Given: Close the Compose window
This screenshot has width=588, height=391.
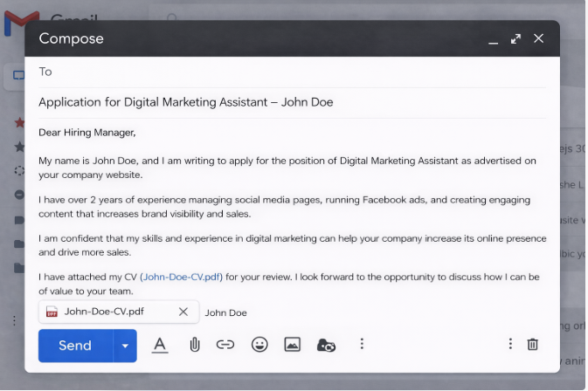Looking at the screenshot, I should tap(538, 38).
